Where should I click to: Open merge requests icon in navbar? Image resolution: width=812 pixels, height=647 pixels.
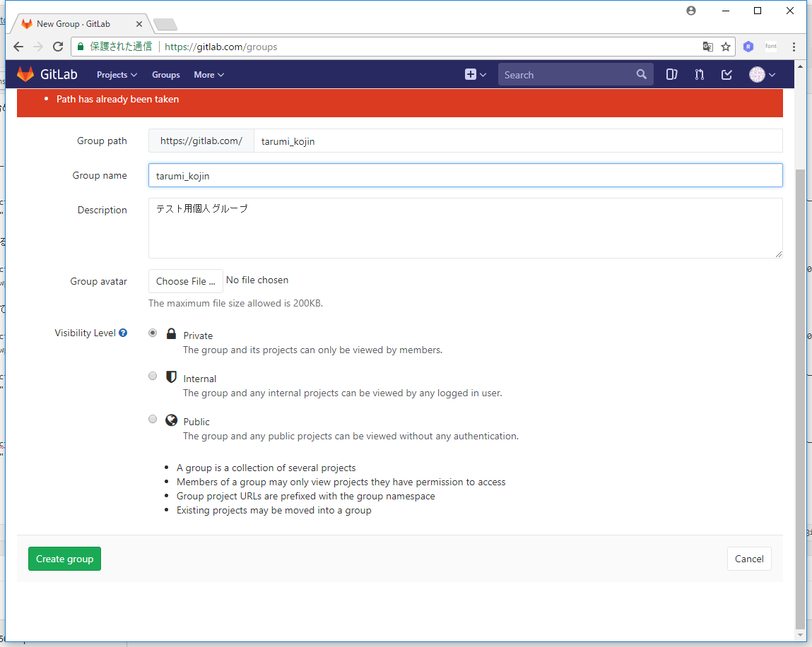(x=699, y=74)
